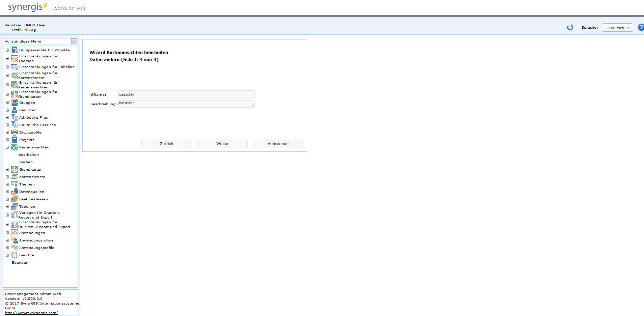Click the Beschreibung textarea resize handle
644x316 pixels.
[252, 105]
